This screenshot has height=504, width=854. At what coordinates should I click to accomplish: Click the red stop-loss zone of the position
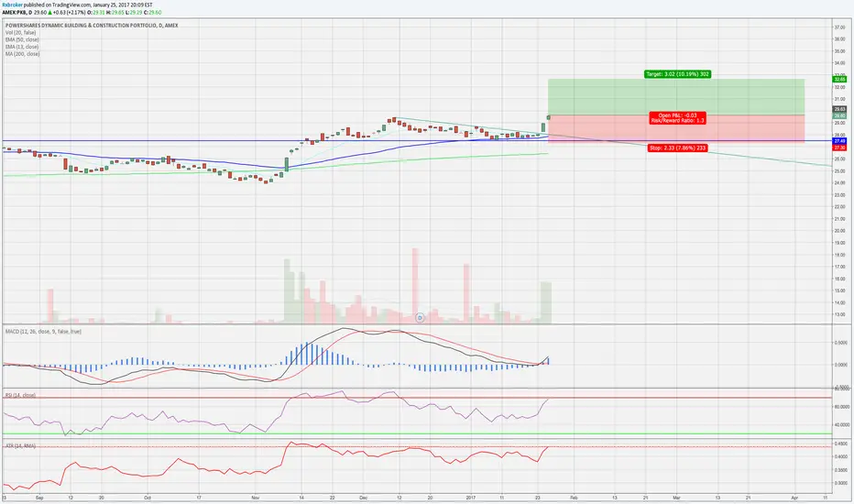tap(676, 128)
